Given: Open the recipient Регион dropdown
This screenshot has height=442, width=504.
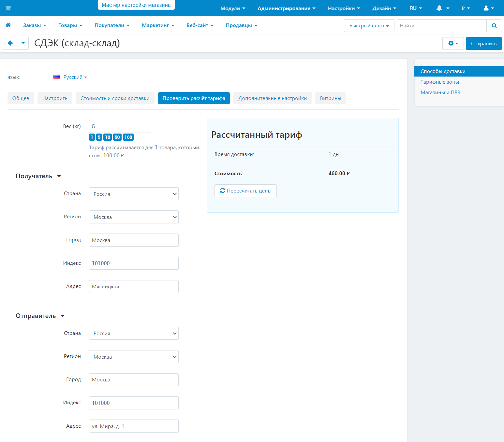Looking at the screenshot, I should point(134,217).
